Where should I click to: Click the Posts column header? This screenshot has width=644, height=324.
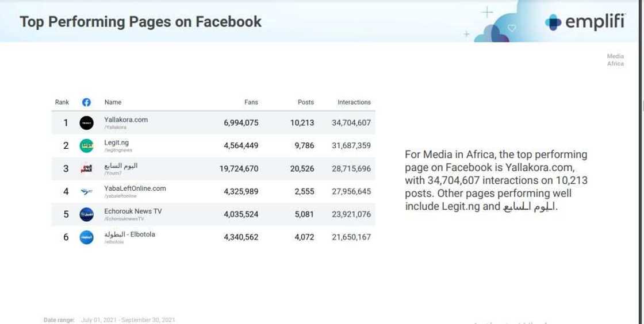click(305, 102)
